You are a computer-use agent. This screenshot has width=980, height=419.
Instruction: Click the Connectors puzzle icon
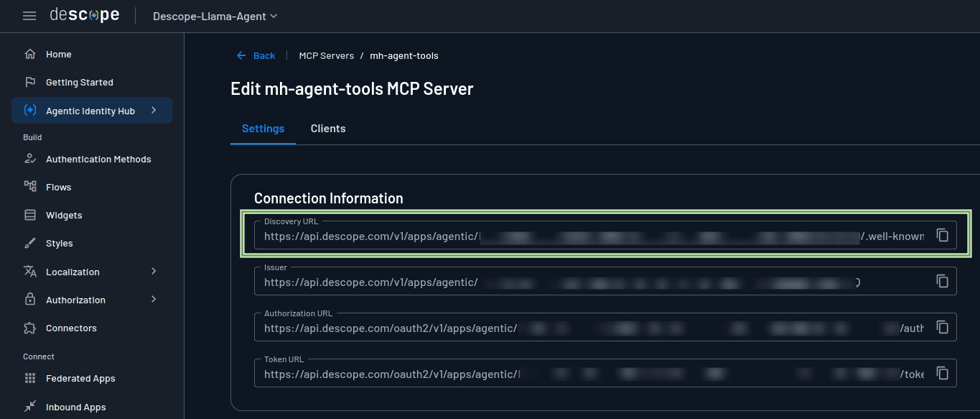(30, 328)
